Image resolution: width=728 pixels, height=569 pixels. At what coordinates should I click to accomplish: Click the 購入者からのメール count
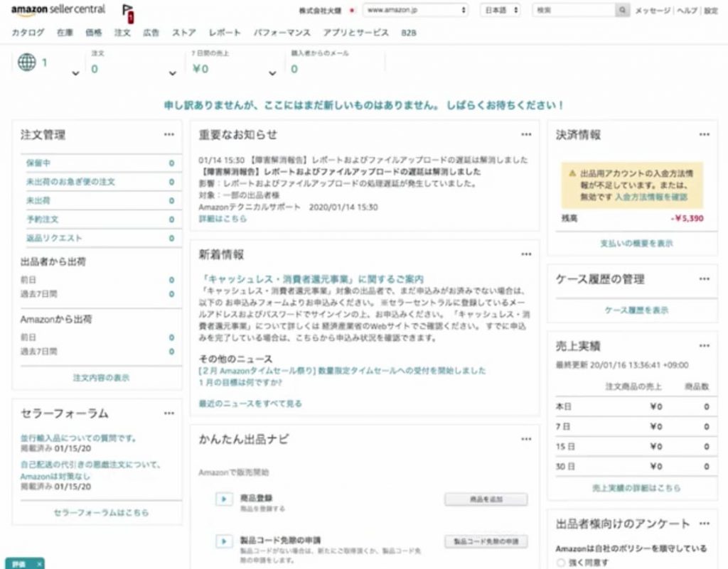(294, 69)
